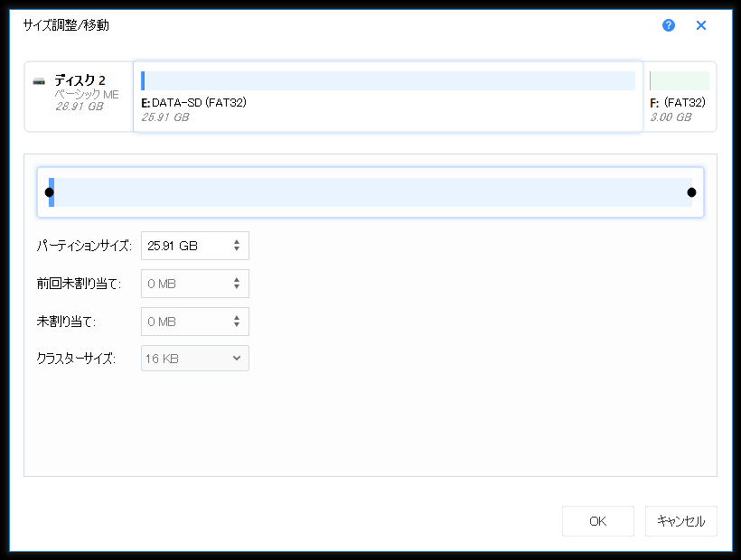Click the Disk 2 drive icon

coord(39,82)
